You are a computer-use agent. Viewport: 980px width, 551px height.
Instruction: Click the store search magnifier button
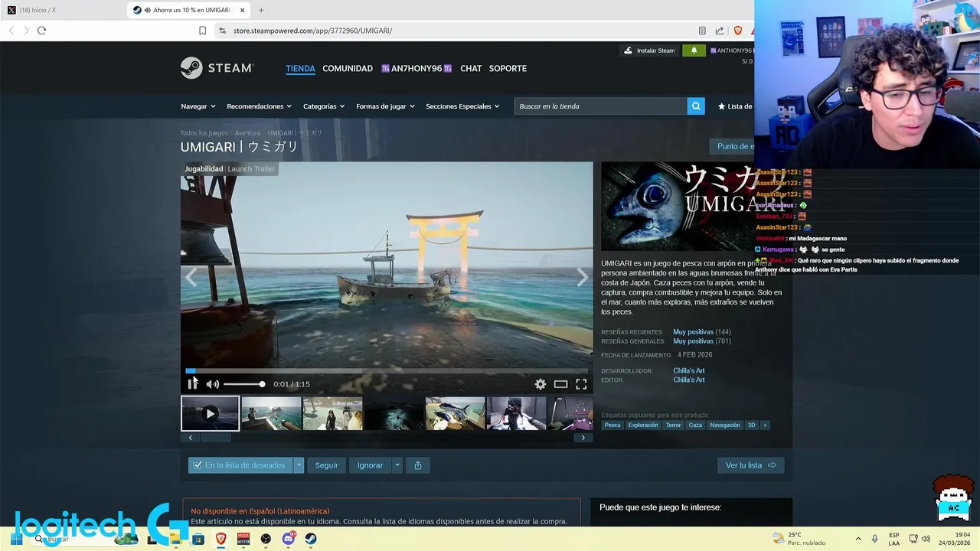tap(696, 106)
